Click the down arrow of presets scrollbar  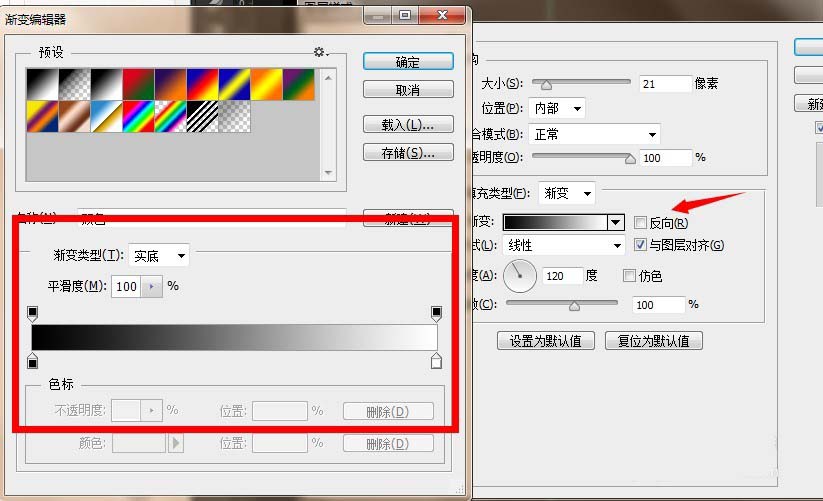click(x=329, y=172)
